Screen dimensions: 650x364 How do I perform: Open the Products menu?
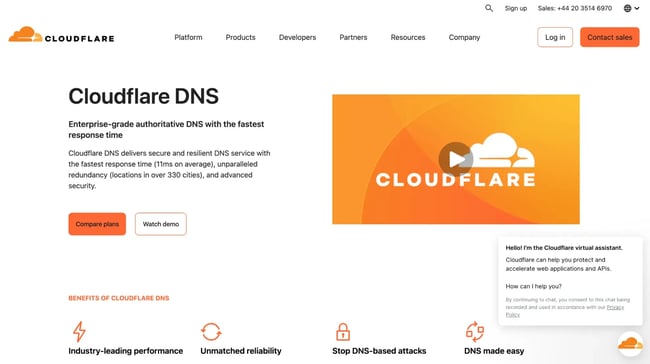pyautogui.click(x=240, y=37)
